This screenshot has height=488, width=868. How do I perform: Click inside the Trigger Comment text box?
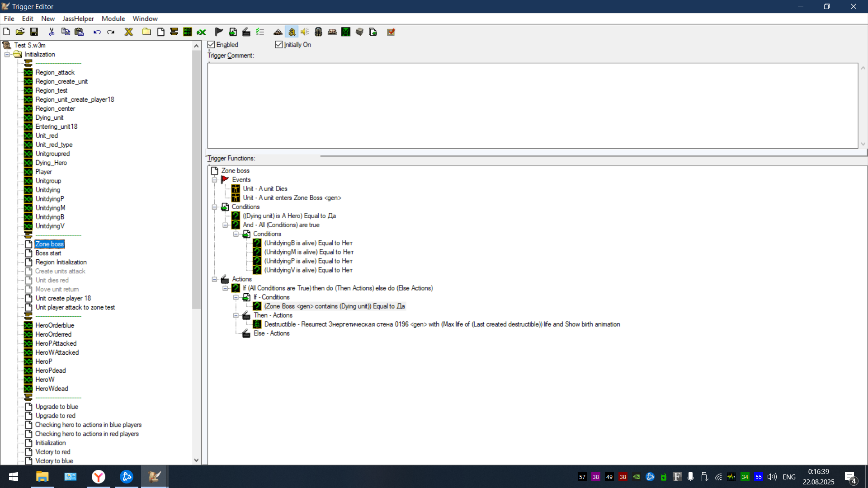coord(533,106)
